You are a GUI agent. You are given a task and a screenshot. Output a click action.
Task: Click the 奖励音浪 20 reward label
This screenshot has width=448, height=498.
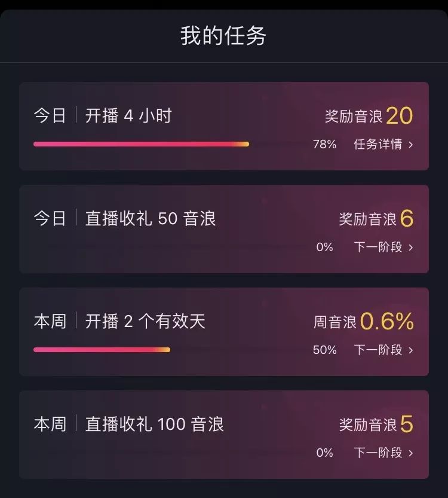(x=369, y=116)
